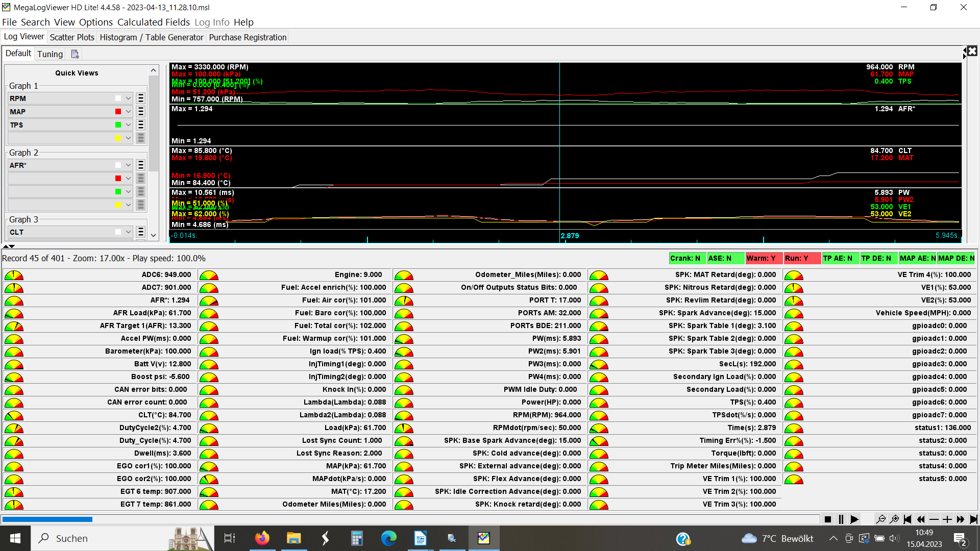Skip to the last log record
This screenshot has width=980, height=551.
point(974,519)
